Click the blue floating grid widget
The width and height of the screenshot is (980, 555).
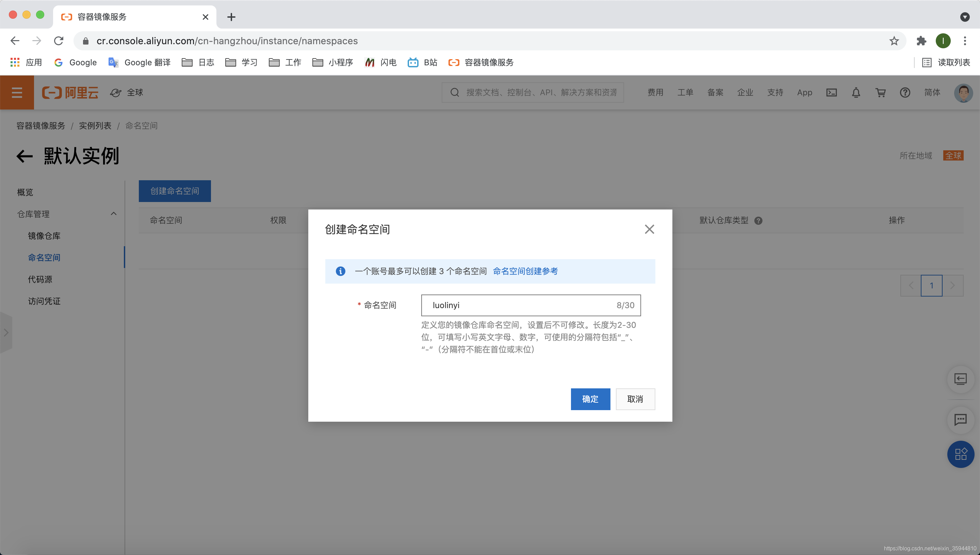click(x=960, y=454)
